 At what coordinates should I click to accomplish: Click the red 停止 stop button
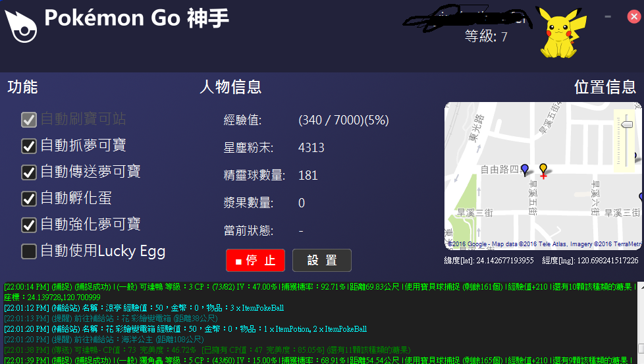click(255, 260)
